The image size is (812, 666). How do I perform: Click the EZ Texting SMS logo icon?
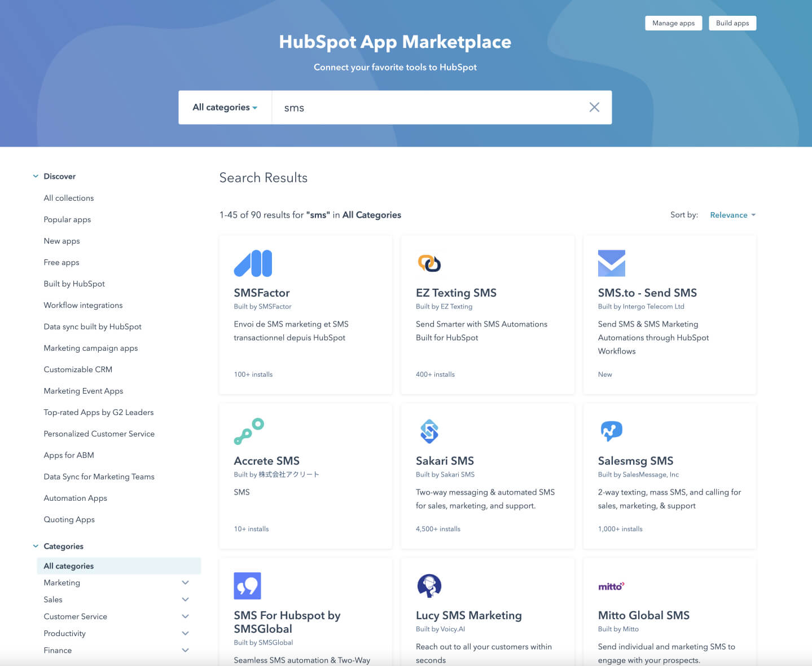pos(429,263)
